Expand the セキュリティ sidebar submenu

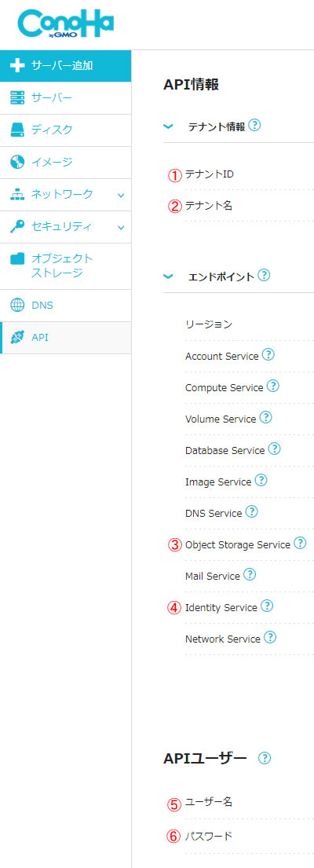(x=121, y=228)
